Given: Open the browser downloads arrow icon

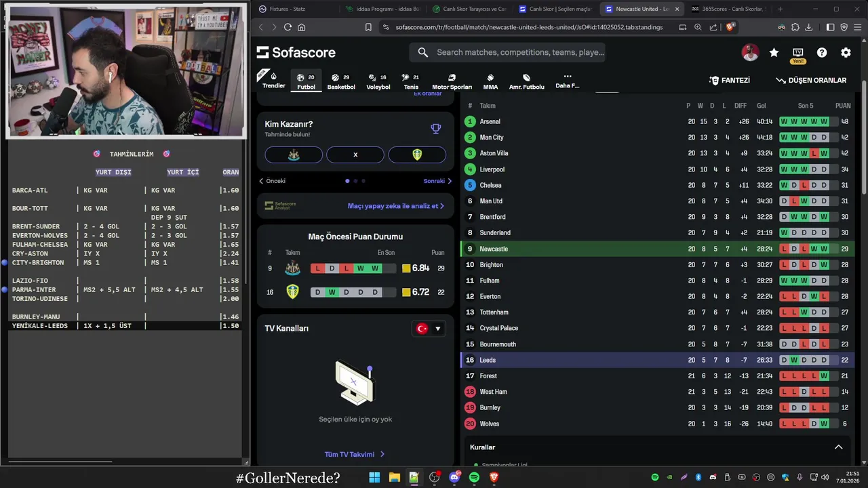Looking at the screenshot, I should pos(809,27).
